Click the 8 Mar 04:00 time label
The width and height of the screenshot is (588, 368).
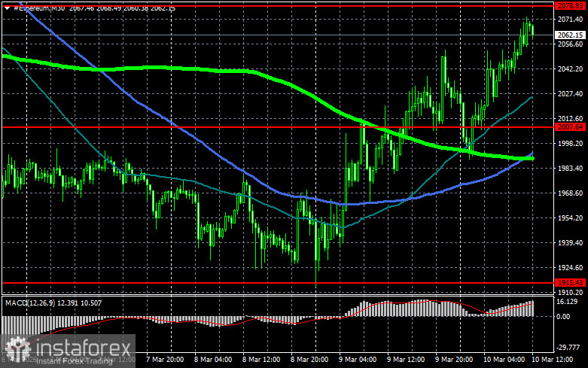click(213, 360)
